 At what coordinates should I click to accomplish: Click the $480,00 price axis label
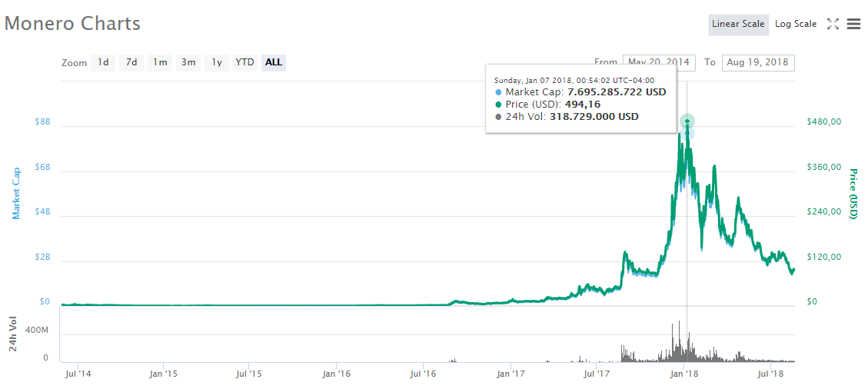pos(823,121)
